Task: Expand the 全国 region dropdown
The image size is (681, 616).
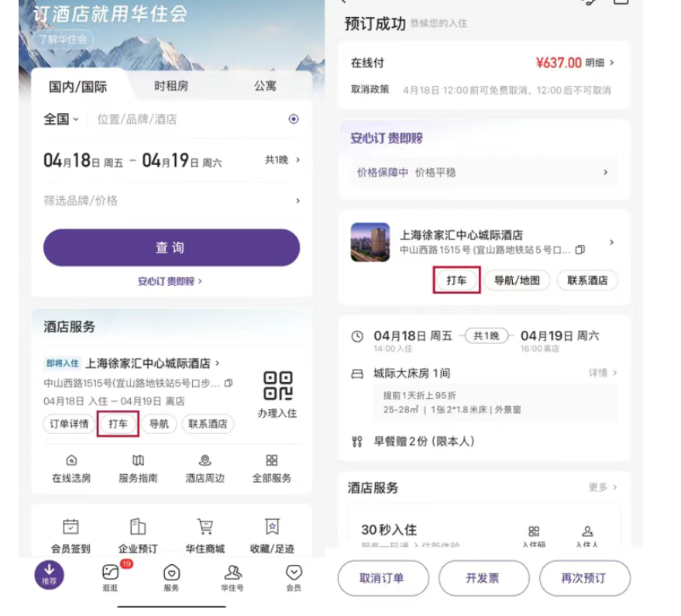Action: [x=61, y=119]
